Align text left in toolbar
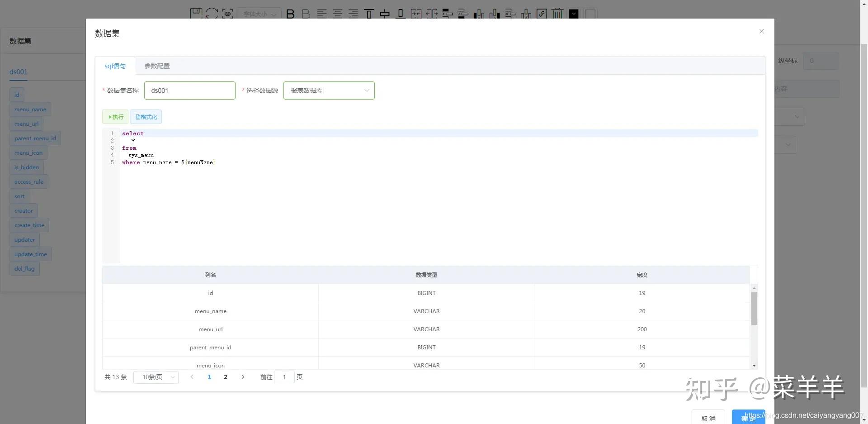This screenshot has width=868, height=424. [x=322, y=14]
